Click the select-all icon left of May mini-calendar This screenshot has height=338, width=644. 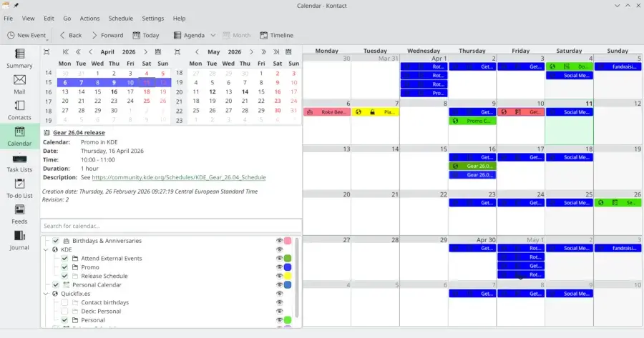pyautogui.click(x=177, y=51)
